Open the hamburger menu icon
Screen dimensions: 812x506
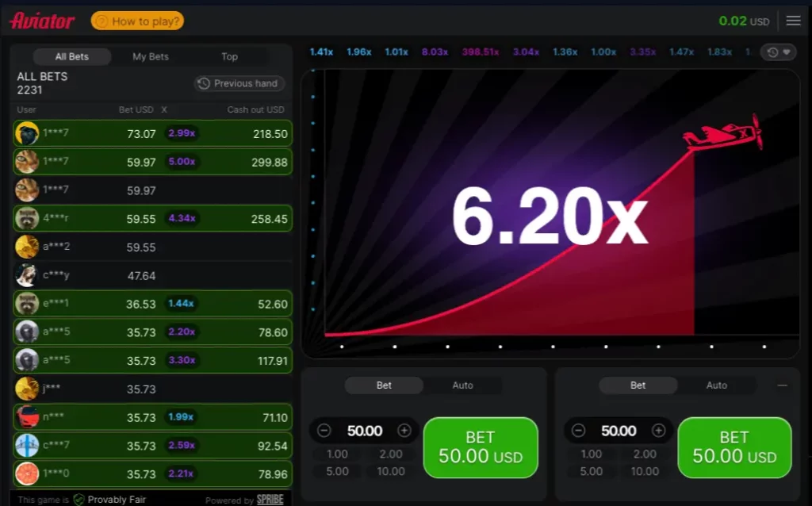793,21
